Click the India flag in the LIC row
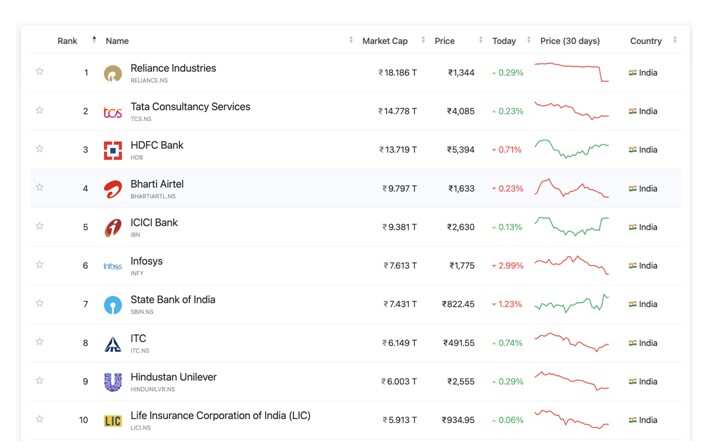722x447 pixels. [x=633, y=420]
